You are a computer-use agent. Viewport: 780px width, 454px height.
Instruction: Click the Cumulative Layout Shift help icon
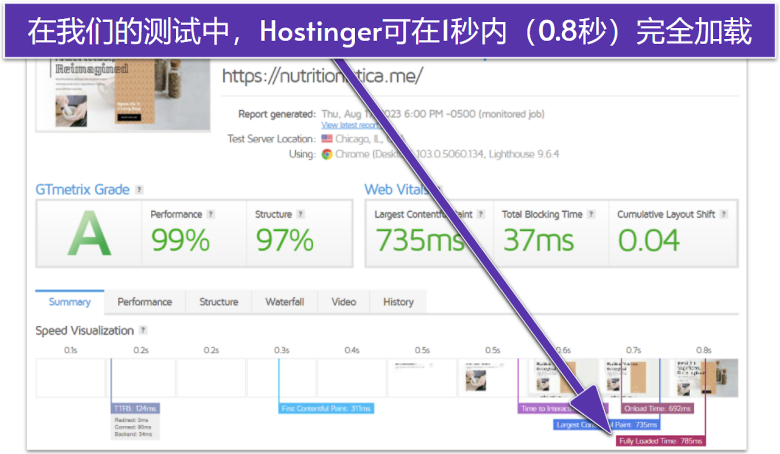pos(724,214)
